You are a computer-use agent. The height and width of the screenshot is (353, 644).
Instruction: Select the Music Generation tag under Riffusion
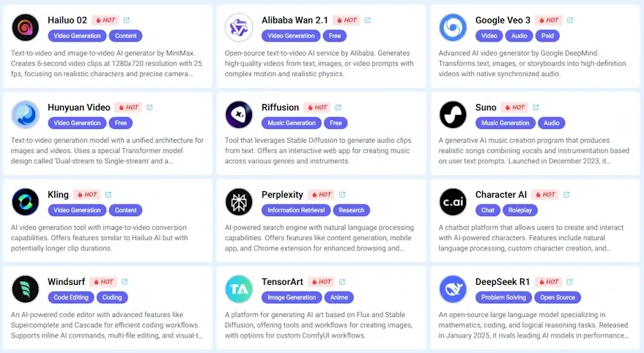point(291,123)
